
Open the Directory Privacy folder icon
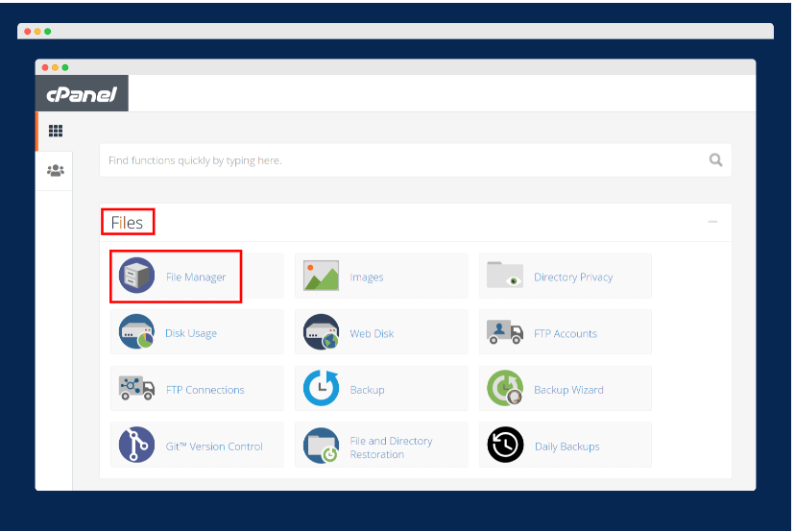[505, 277]
